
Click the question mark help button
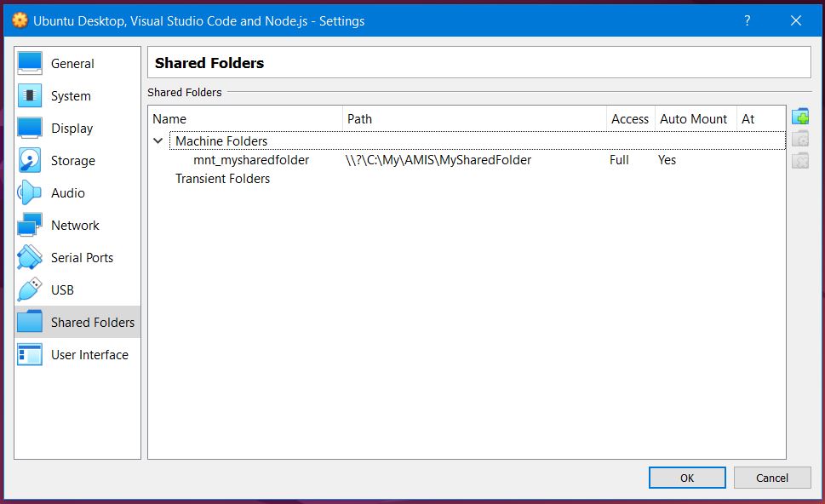coord(747,20)
